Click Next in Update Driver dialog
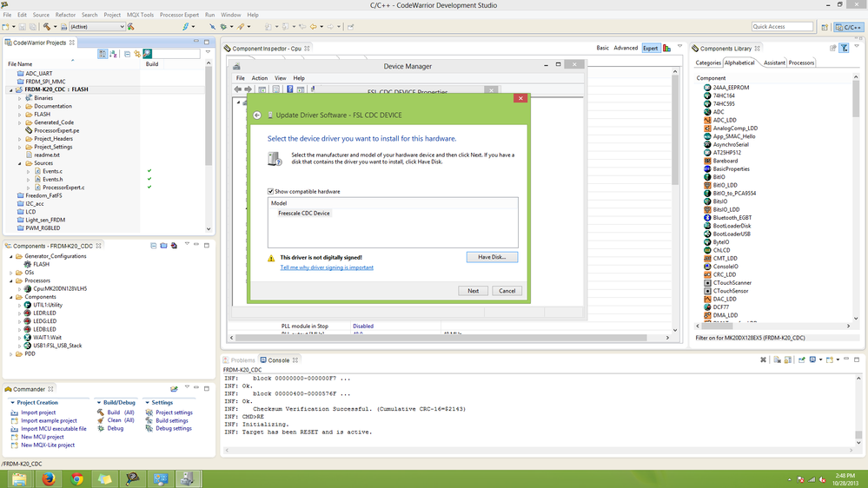 click(473, 291)
